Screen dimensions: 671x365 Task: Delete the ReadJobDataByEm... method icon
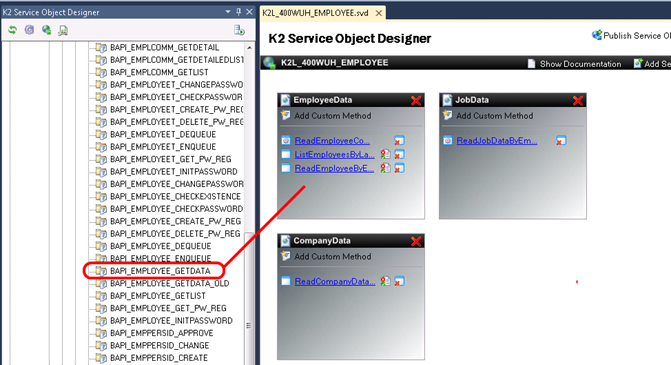(561, 141)
